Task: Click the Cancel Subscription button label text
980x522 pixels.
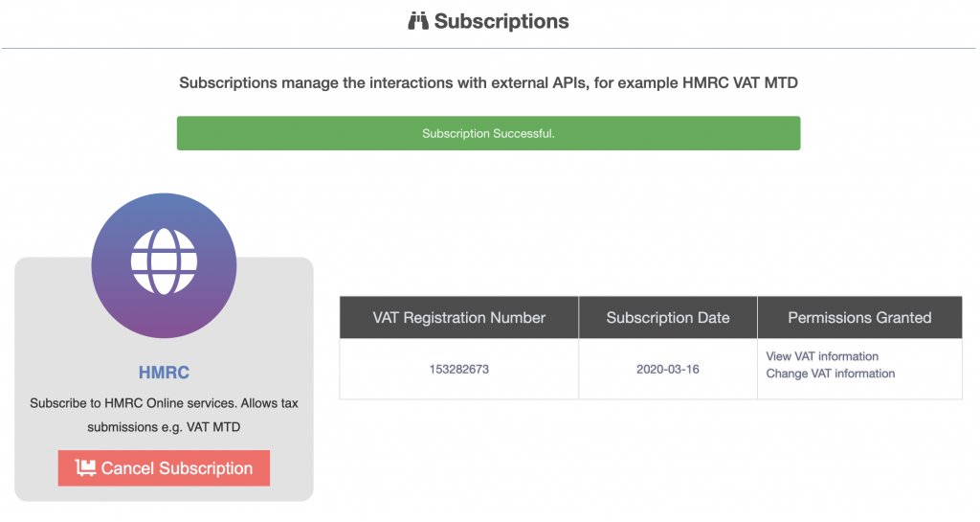Action: click(177, 468)
